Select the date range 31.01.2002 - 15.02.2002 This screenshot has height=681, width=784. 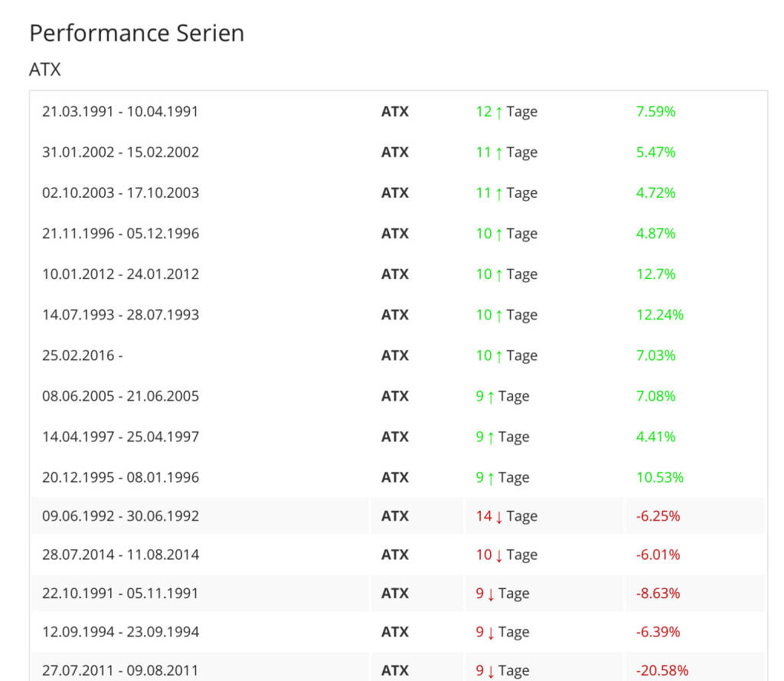(x=120, y=152)
